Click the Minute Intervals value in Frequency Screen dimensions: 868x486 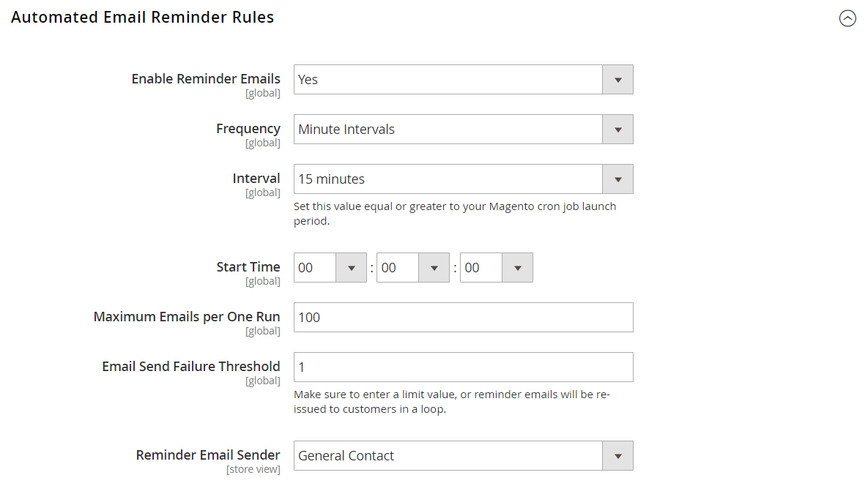(x=346, y=129)
